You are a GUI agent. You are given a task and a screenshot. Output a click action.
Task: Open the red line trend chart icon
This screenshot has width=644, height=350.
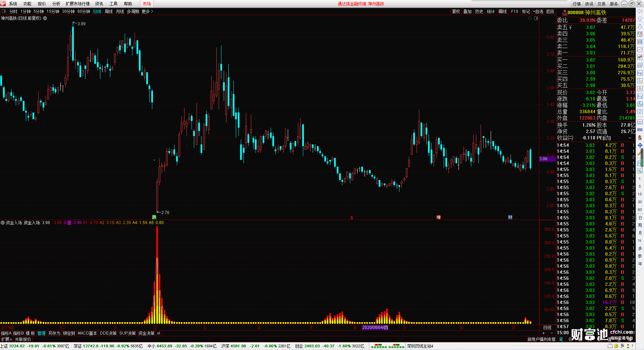click(x=640, y=50)
